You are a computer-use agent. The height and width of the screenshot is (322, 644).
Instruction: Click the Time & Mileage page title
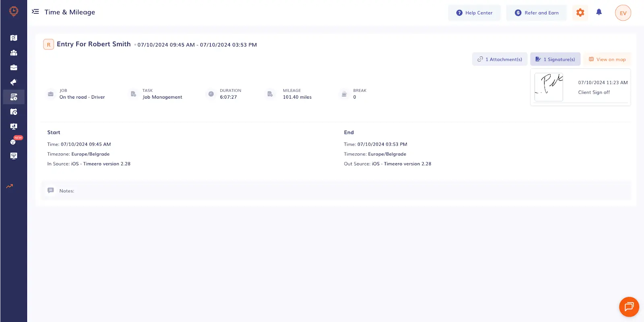pyautogui.click(x=70, y=12)
